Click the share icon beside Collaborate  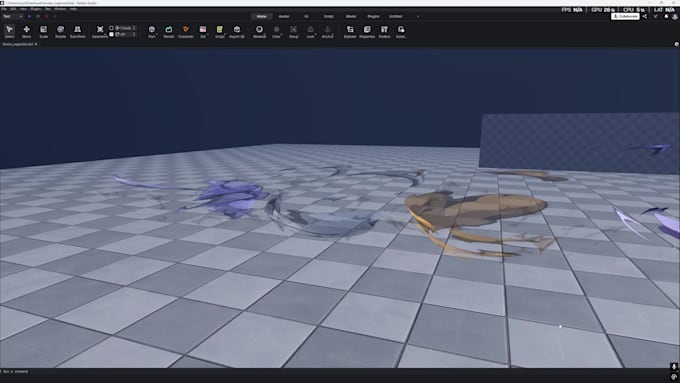click(644, 16)
